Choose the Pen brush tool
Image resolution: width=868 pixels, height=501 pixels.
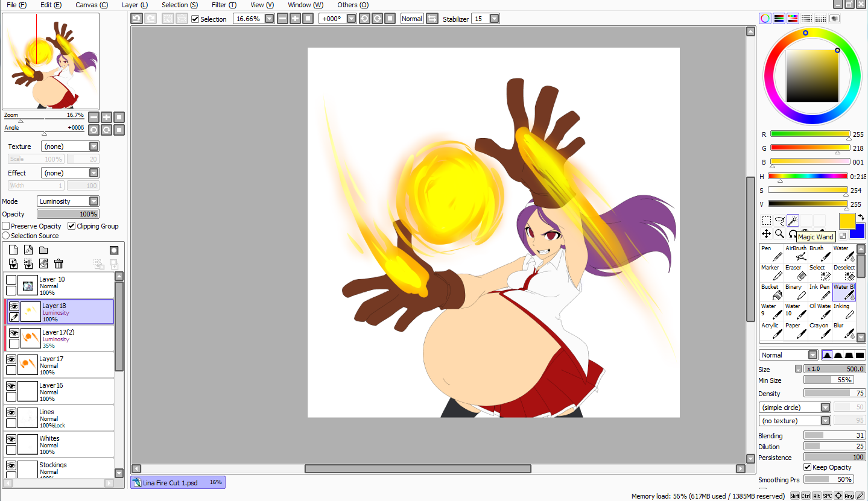tap(771, 253)
